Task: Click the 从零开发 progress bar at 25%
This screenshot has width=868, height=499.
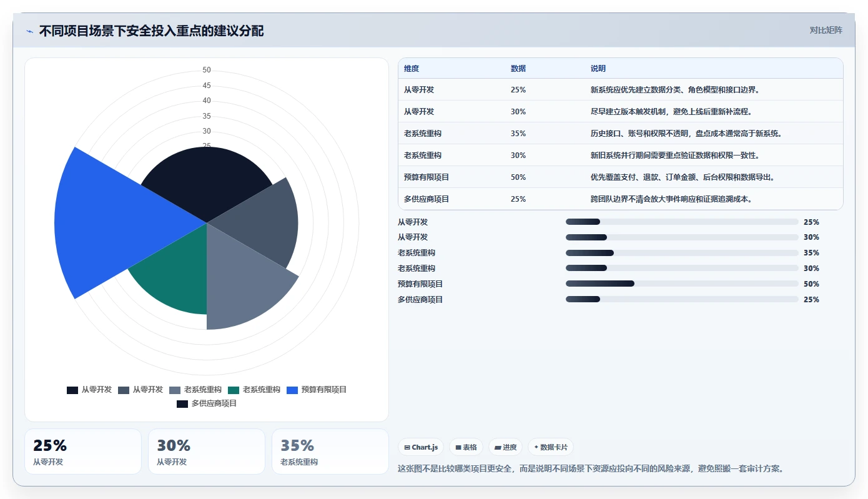Action: tap(682, 222)
